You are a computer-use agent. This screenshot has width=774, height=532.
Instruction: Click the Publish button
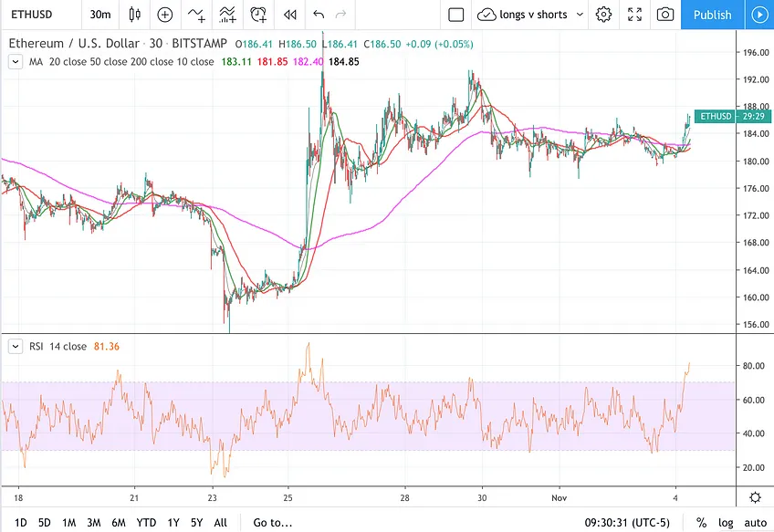(712, 15)
